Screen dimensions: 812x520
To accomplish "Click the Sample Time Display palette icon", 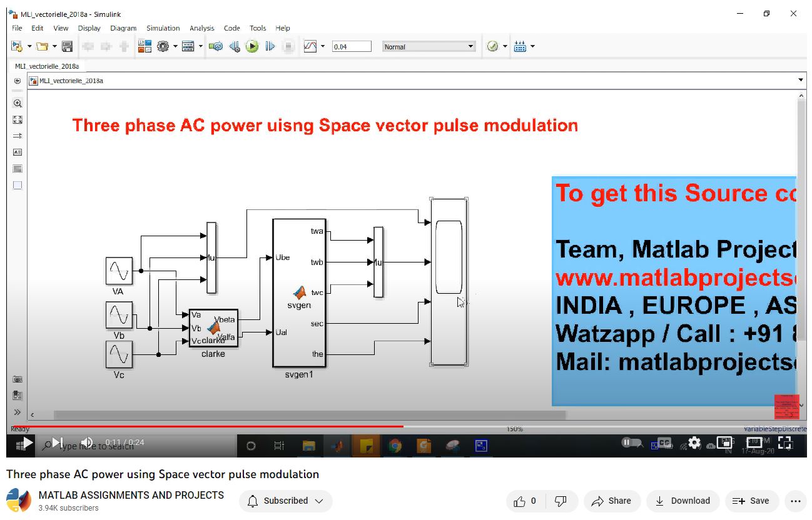I will [18, 136].
